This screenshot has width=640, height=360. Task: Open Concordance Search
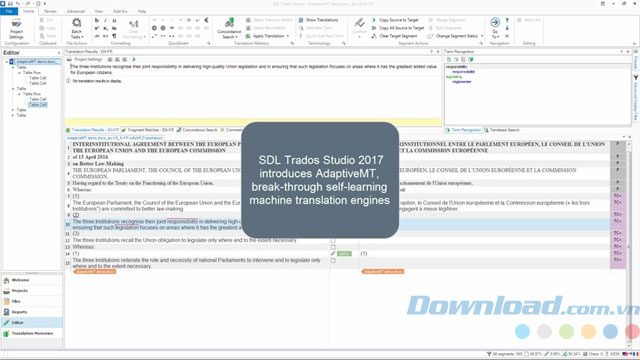click(229, 29)
